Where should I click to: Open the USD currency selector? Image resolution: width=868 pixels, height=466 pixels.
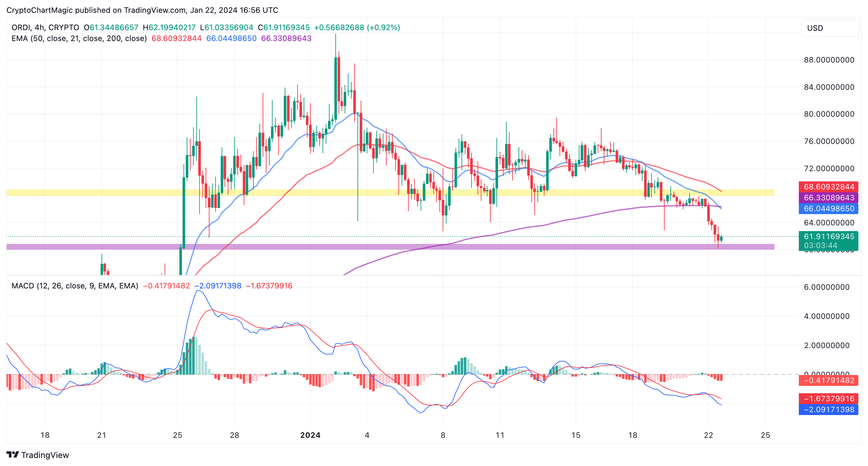click(829, 28)
